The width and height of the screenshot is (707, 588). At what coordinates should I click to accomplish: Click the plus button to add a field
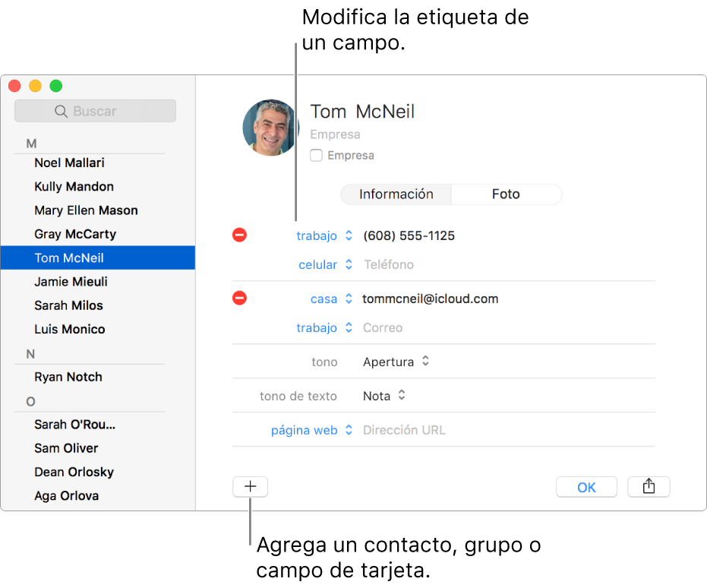pos(251,486)
